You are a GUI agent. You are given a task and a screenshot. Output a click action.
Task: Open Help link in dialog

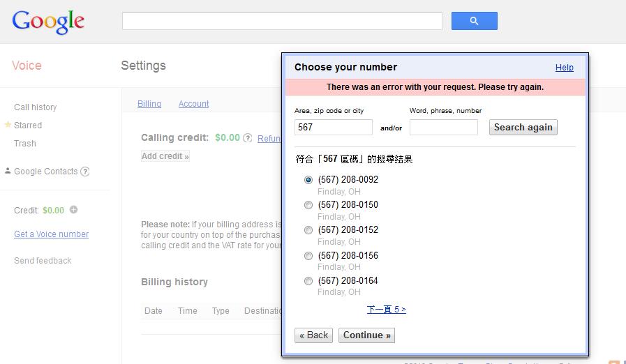[x=565, y=68]
